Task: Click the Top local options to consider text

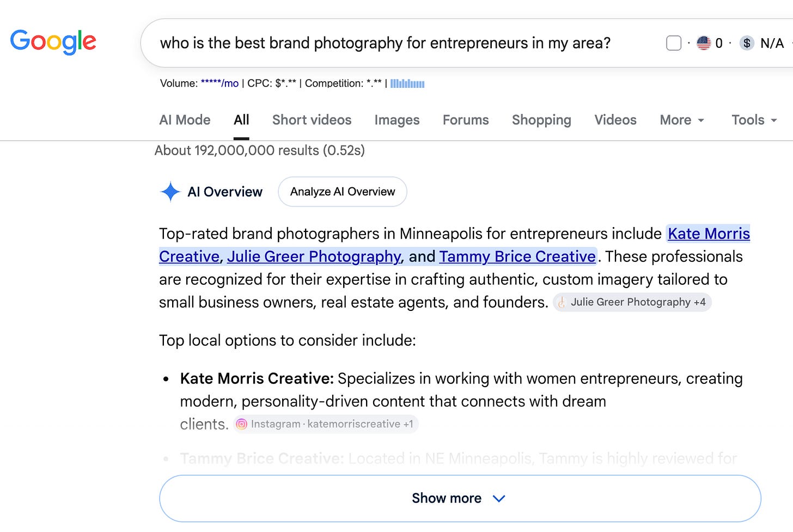Action: (287, 340)
